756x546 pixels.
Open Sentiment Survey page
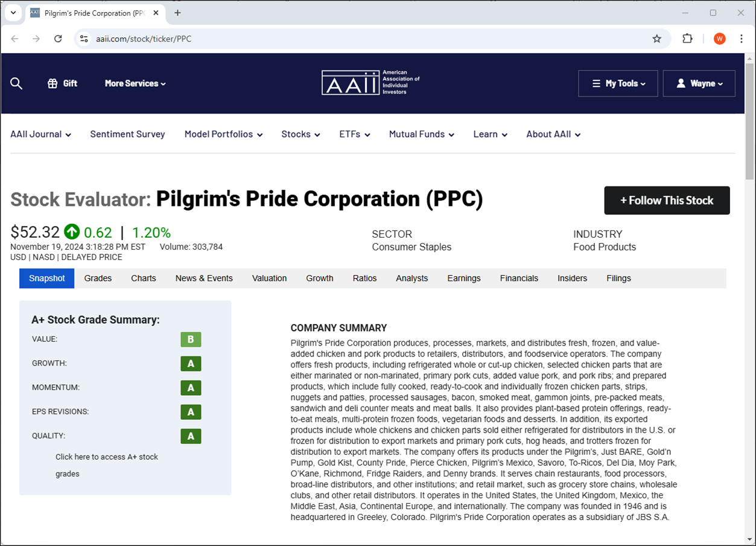pos(127,135)
